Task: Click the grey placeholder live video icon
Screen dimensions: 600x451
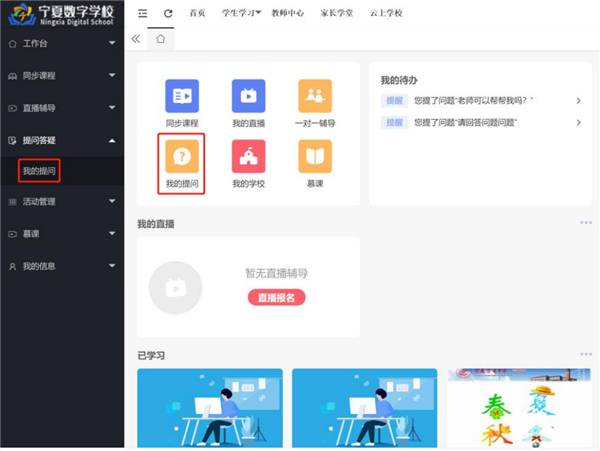Action: pos(175,288)
